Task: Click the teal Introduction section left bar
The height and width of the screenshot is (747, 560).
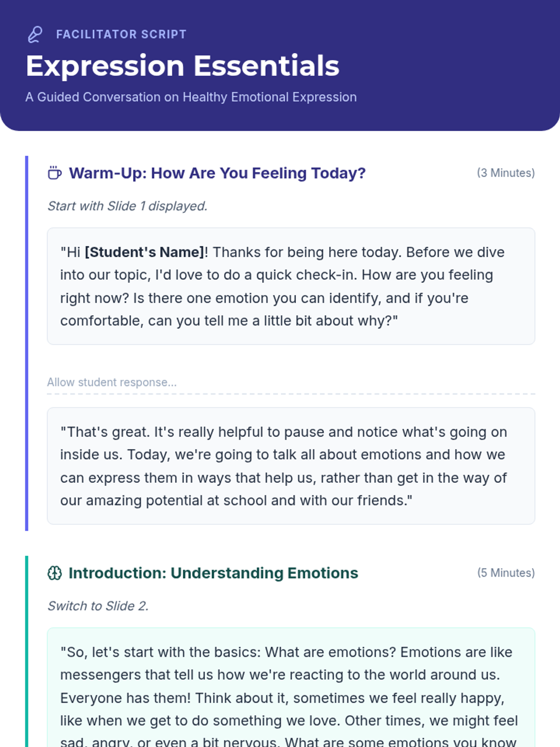Action: [x=27, y=654]
